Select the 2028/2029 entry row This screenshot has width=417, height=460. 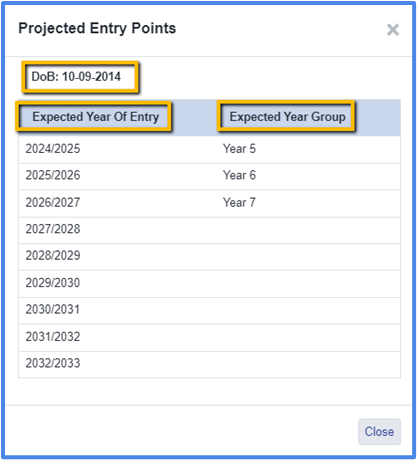point(209,257)
